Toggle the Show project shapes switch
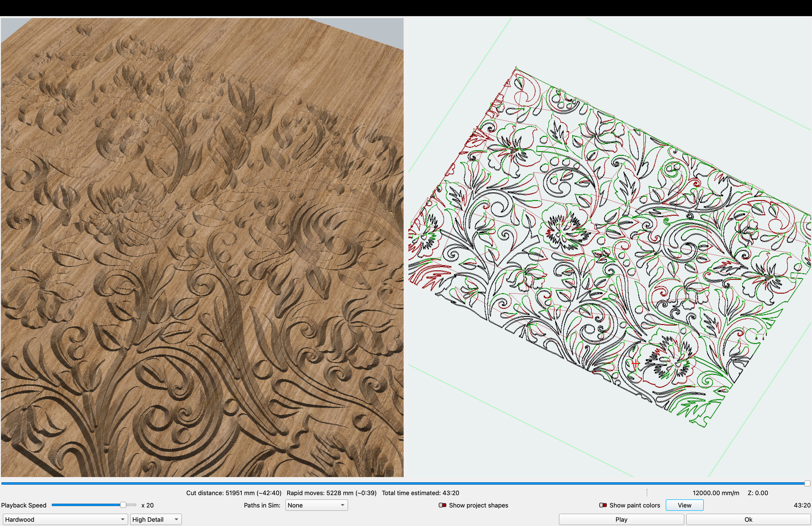 click(442, 505)
